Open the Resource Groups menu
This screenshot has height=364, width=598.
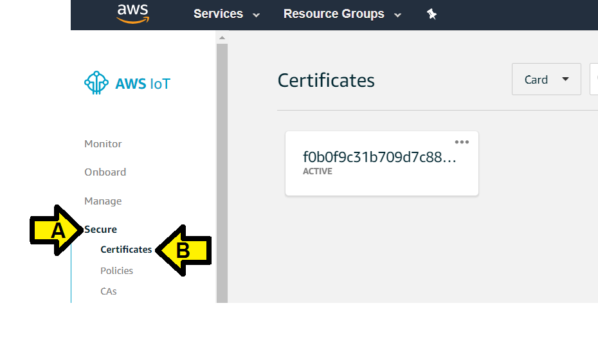point(334,14)
